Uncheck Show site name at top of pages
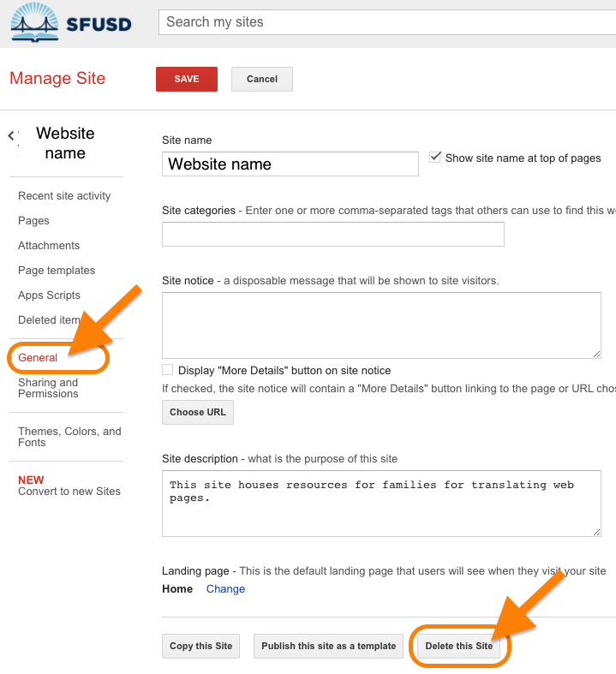616x674 pixels. coord(435,158)
